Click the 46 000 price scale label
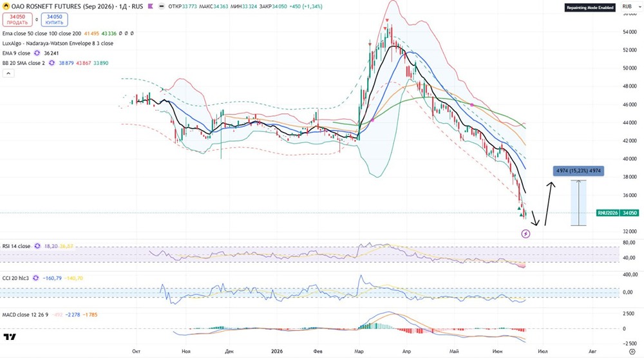This screenshot has height=358, width=644. point(630,104)
